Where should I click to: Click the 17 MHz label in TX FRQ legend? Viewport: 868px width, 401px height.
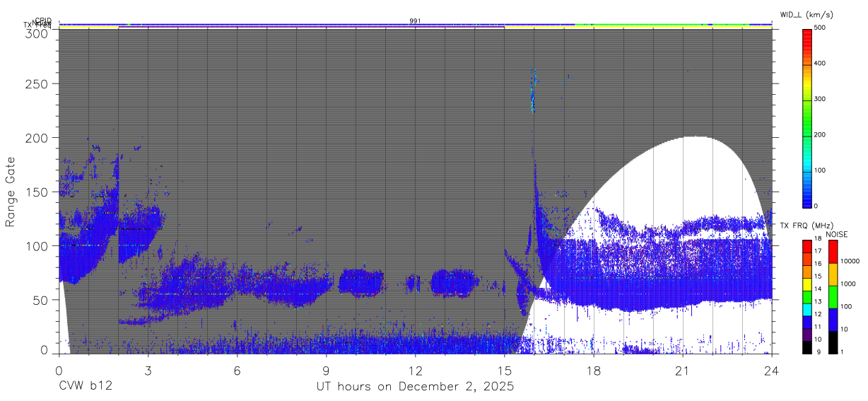(x=819, y=251)
